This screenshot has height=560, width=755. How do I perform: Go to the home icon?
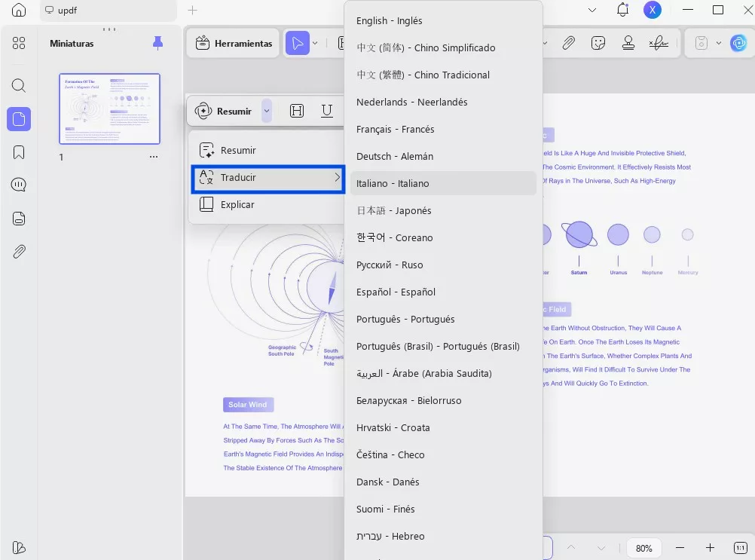(x=19, y=10)
